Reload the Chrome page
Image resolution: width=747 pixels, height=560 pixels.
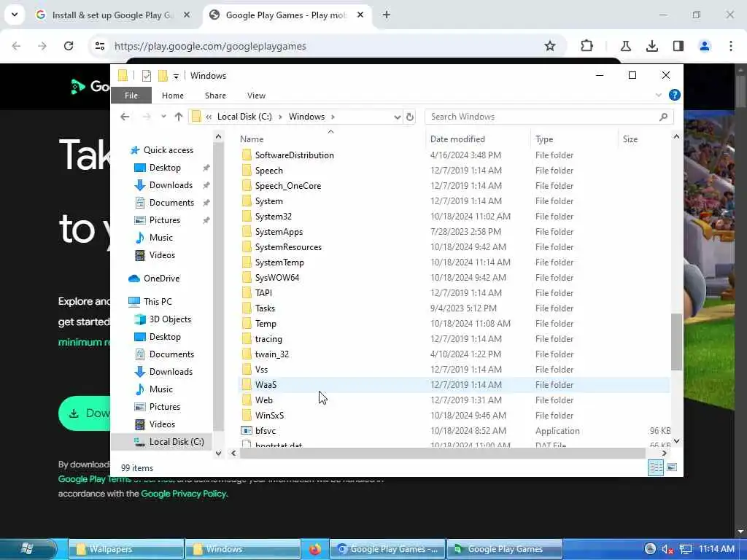coord(69,46)
